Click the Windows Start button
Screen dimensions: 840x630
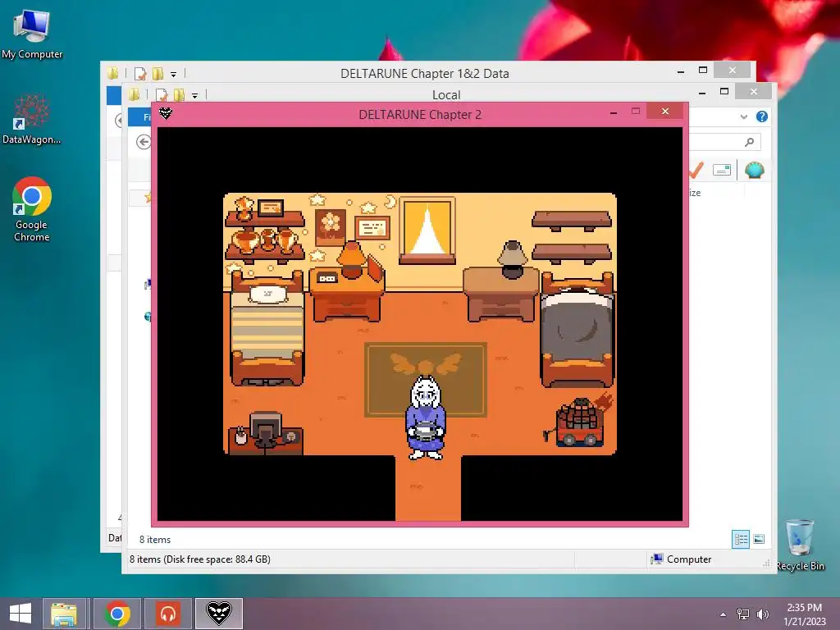20,614
